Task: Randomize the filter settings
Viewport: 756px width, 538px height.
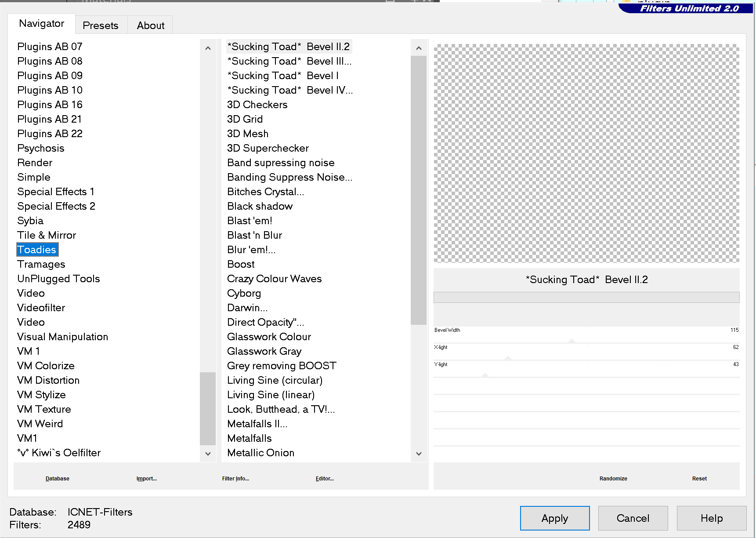Action: (x=613, y=479)
